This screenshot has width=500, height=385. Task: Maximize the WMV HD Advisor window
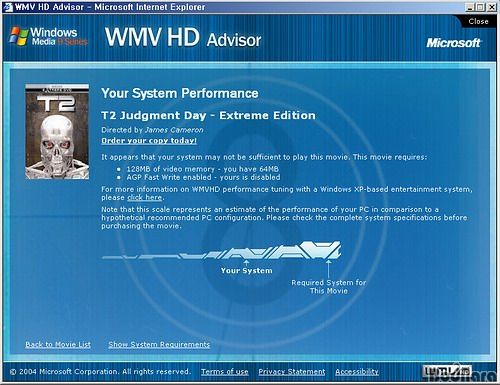point(480,7)
